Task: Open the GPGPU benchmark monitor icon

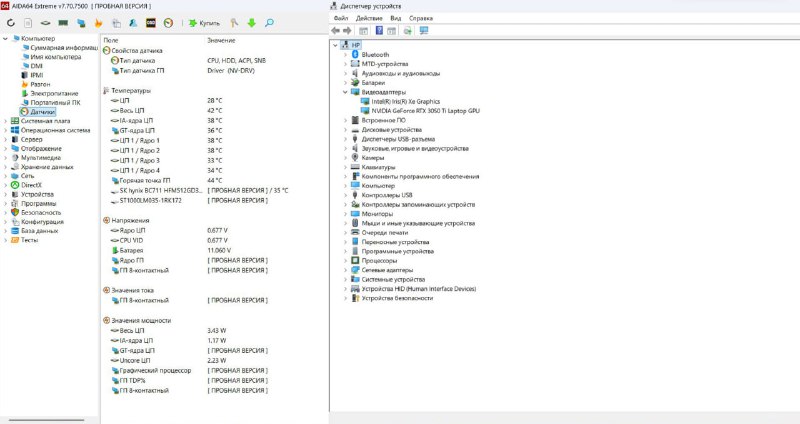Action: click(x=81, y=23)
